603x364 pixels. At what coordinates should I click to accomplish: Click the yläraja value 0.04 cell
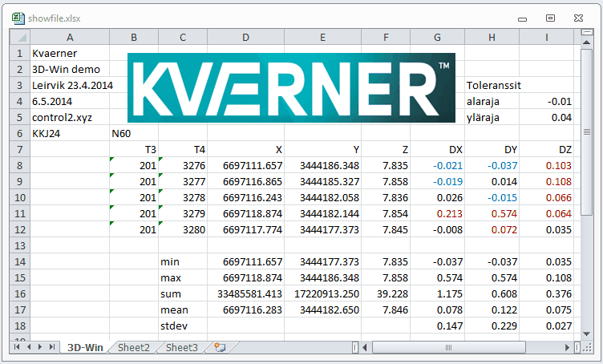[x=547, y=117]
